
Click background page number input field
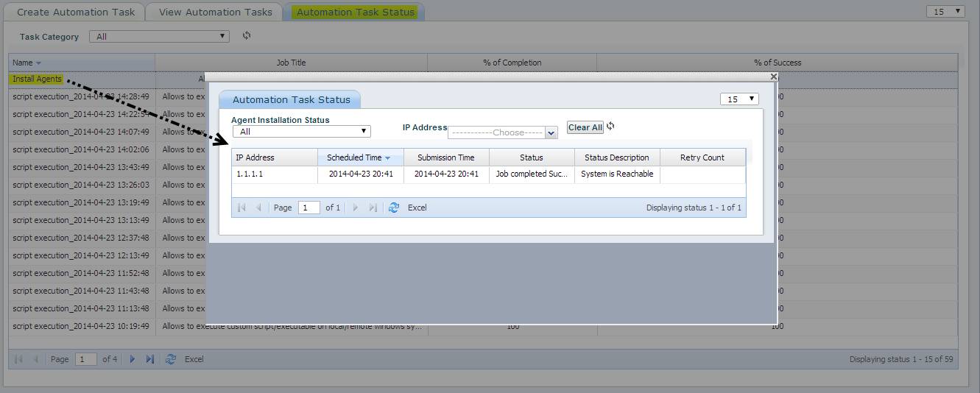(x=86, y=359)
